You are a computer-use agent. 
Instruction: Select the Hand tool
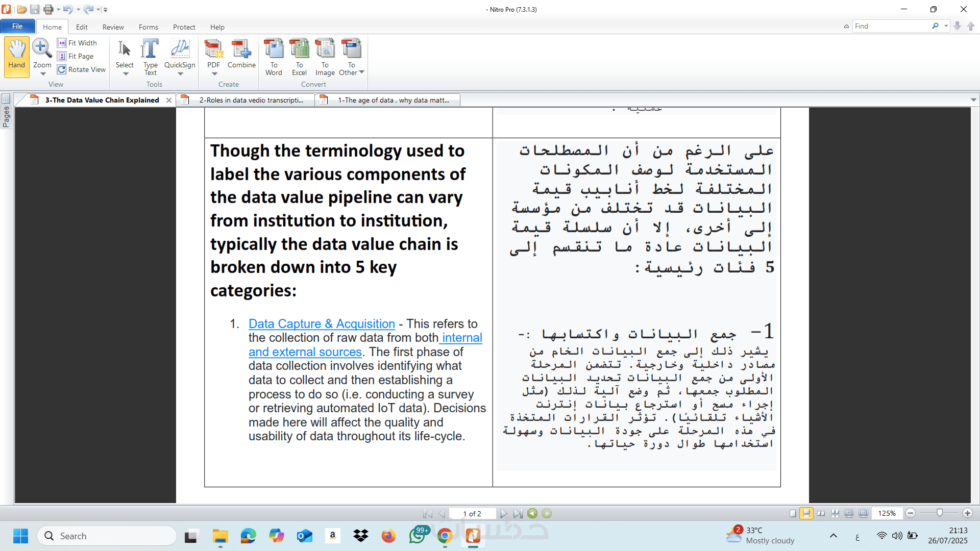pos(16,55)
